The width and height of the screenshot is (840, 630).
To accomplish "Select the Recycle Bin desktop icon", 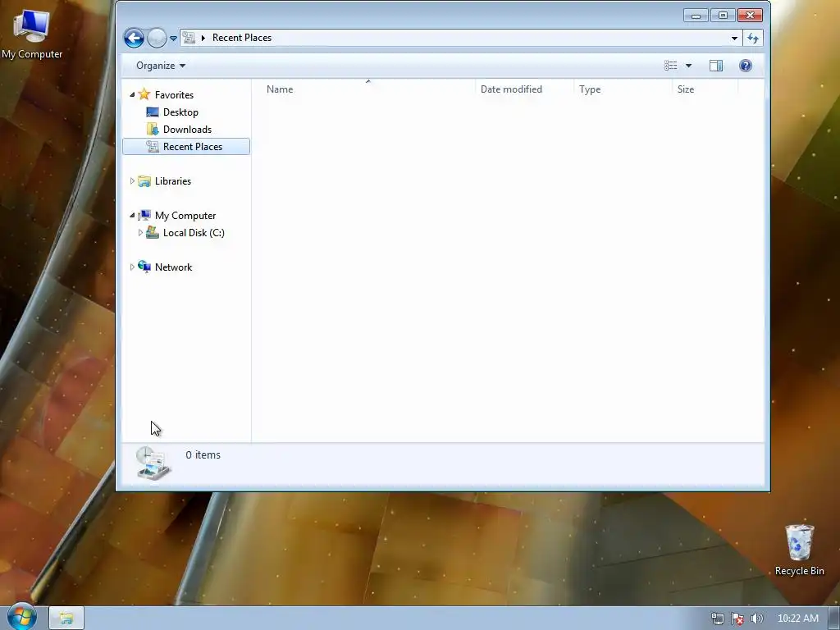I will 799,550.
